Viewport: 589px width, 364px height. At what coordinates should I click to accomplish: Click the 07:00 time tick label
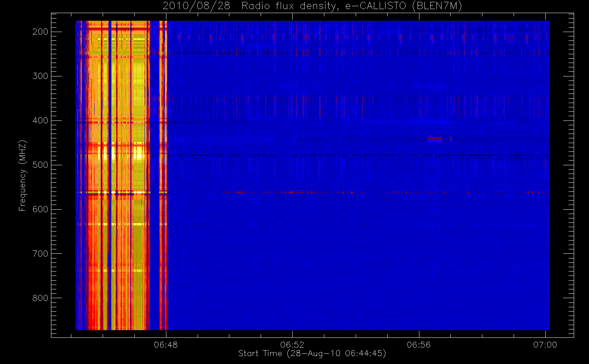click(x=545, y=345)
